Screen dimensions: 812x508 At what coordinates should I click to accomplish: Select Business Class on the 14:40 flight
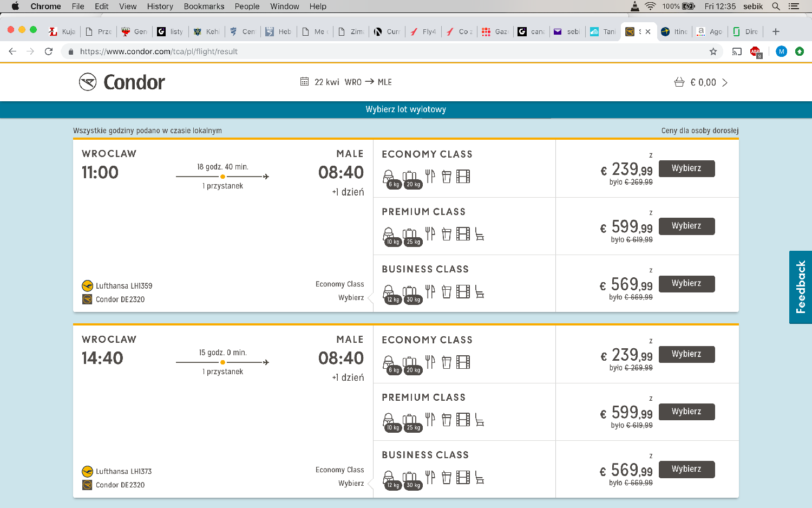(x=686, y=469)
